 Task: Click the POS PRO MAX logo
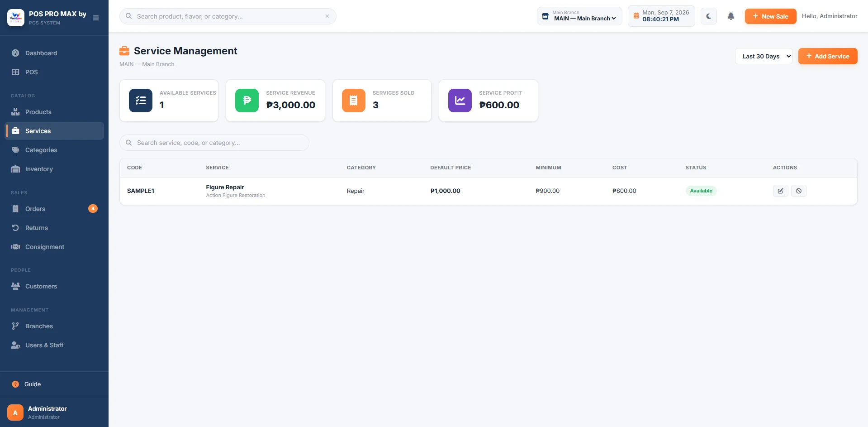(16, 18)
